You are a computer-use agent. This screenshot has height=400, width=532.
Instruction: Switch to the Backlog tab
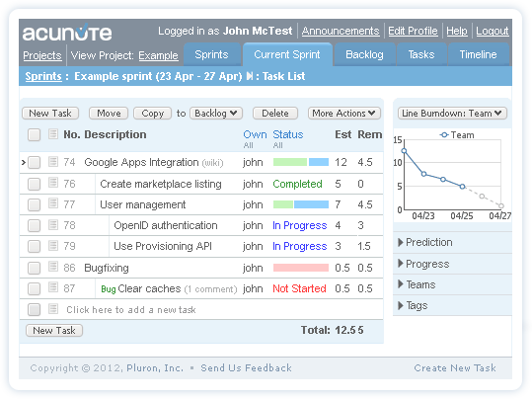(364, 54)
